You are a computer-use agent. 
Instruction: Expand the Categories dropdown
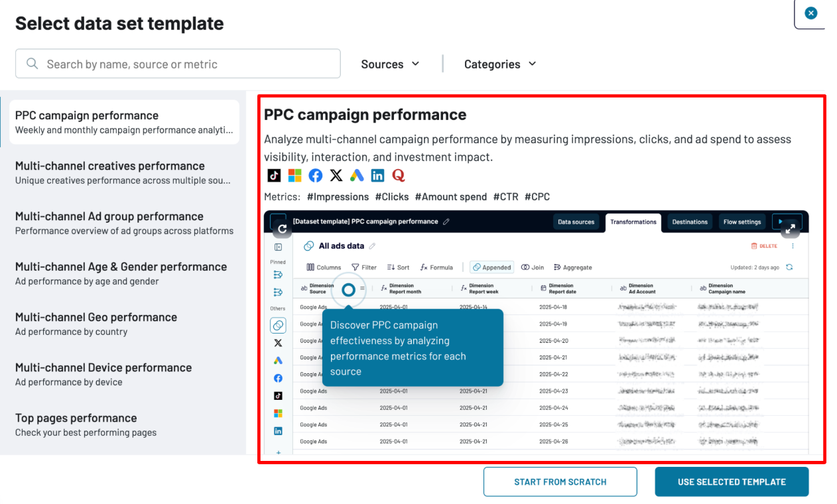(500, 64)
